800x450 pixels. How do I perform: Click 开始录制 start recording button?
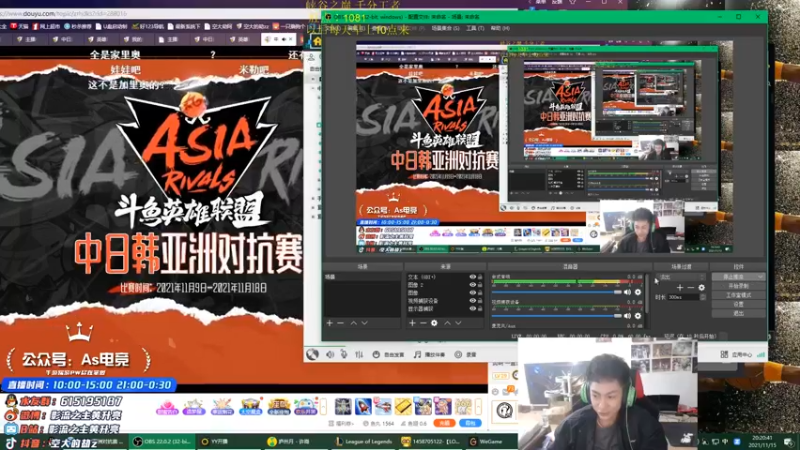[738, 286]
